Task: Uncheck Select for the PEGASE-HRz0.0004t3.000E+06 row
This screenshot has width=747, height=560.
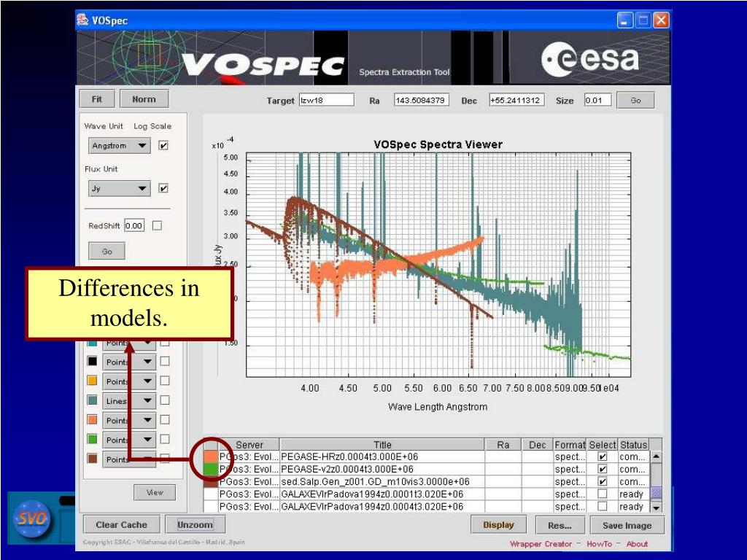Action: pos(603,456)
